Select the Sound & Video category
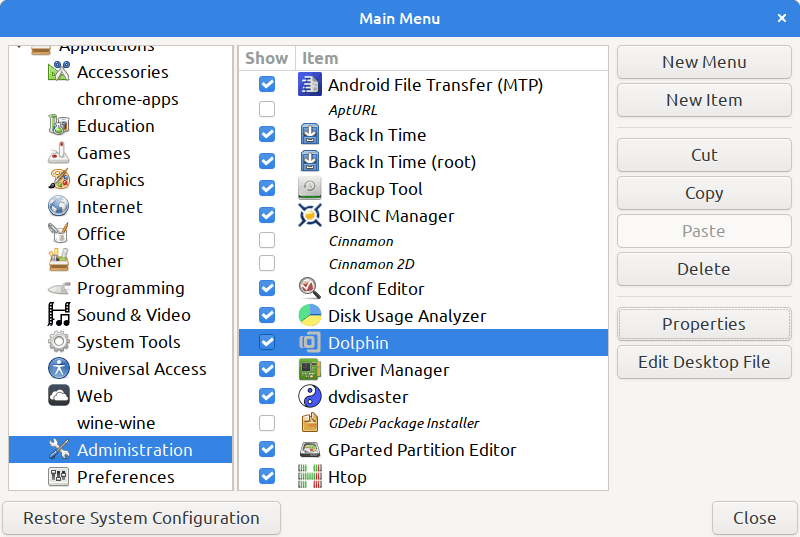The height and width of the screenshot is (537, 800). (120, 315)
